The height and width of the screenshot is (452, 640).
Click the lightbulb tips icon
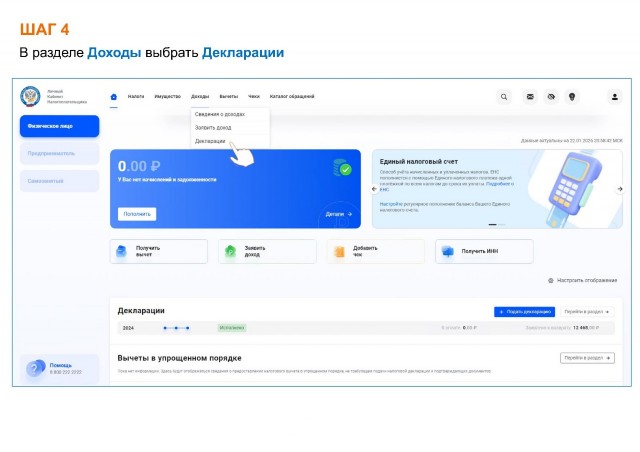572,97
